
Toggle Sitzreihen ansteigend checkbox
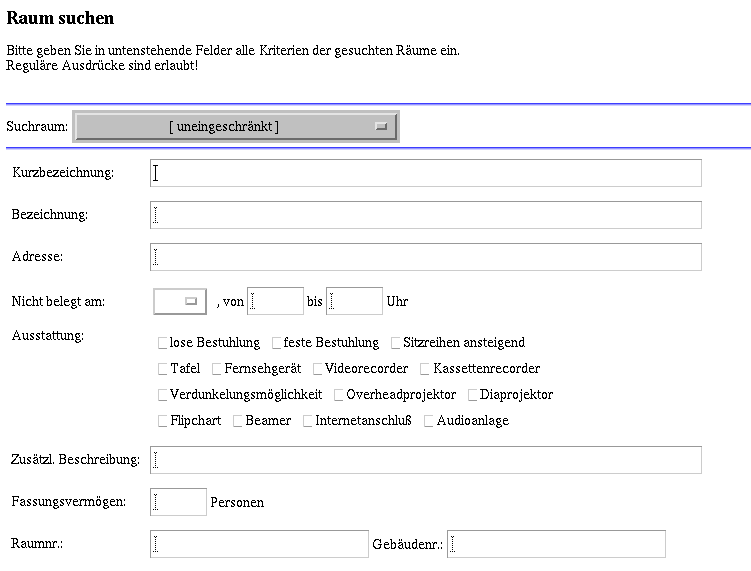tap(396, 343)
